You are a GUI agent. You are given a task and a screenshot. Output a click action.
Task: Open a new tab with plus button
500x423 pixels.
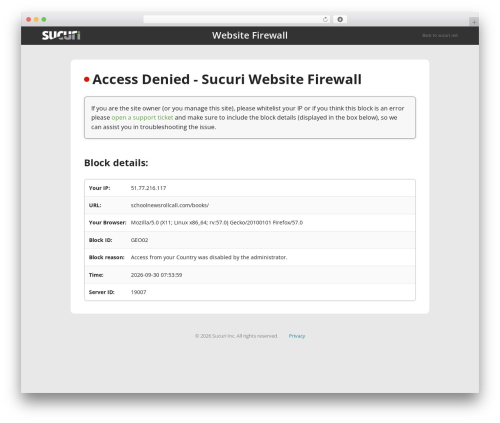tap(474, 22)
